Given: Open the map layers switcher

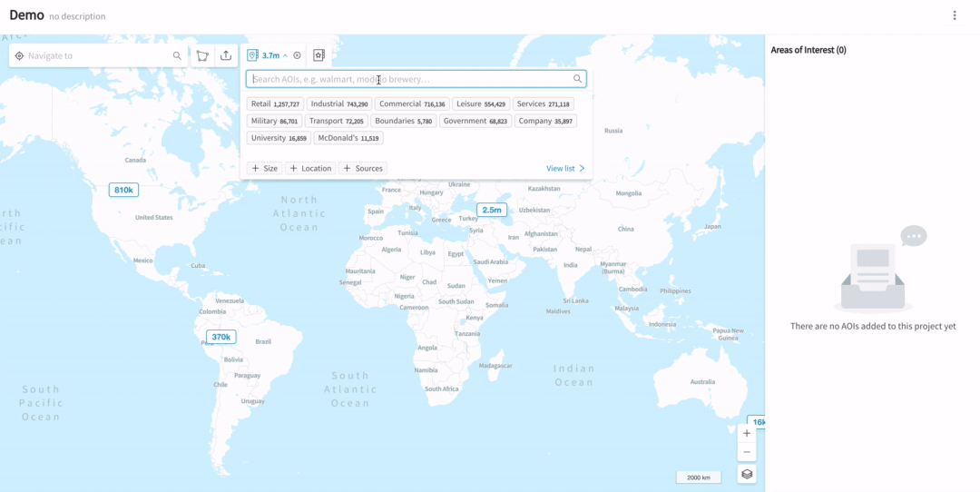Looking at the screenshot, I should point(747,474).
